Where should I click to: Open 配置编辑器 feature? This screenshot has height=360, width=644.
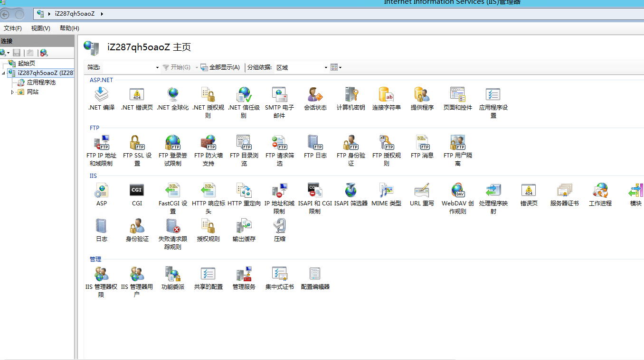(x=315, y=278)
